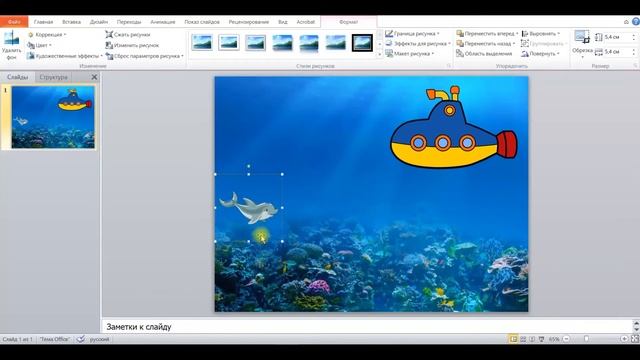Apply the third picture style in the gallery
Viewport: 640px width, 360px height.
pos(256,43)
